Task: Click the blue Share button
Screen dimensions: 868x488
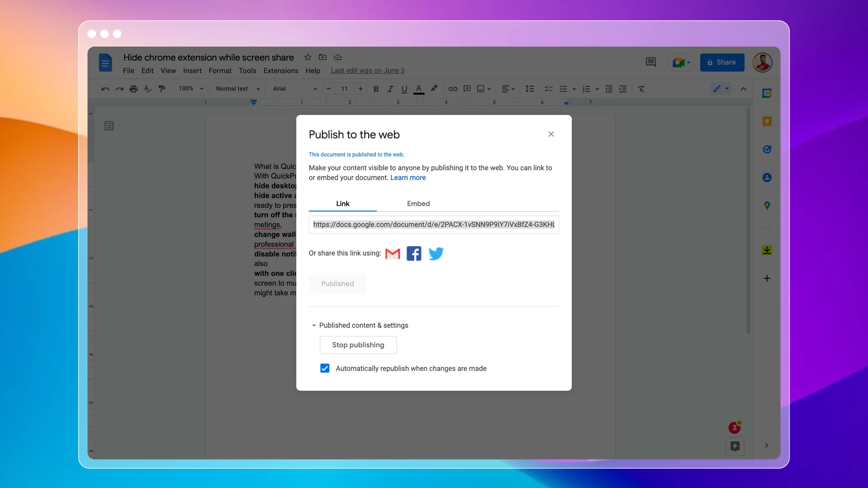Action: (722, 62)
